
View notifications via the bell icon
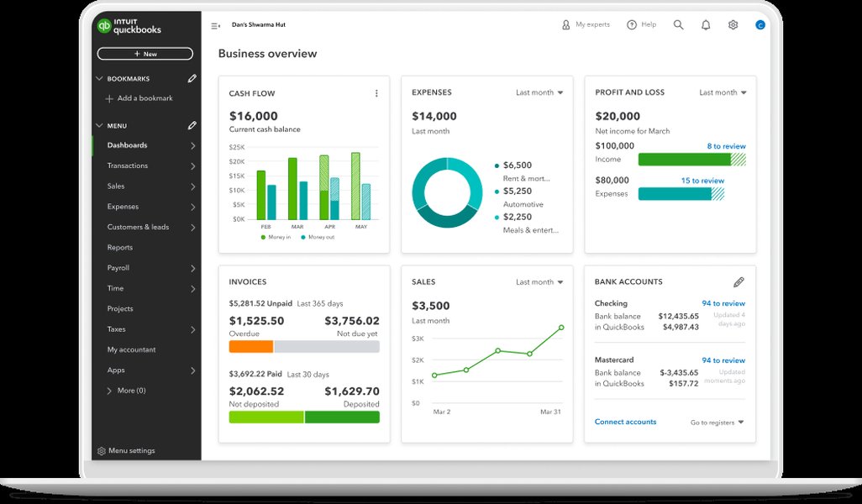(x=706, y=24)
